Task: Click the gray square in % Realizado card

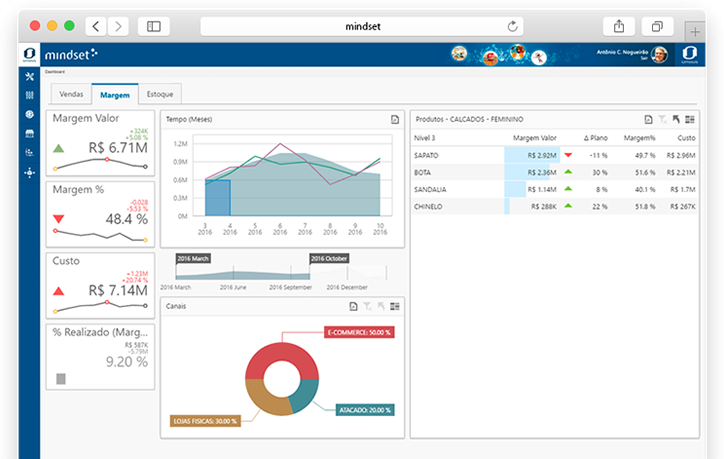Action: click(x=61, y=379)
